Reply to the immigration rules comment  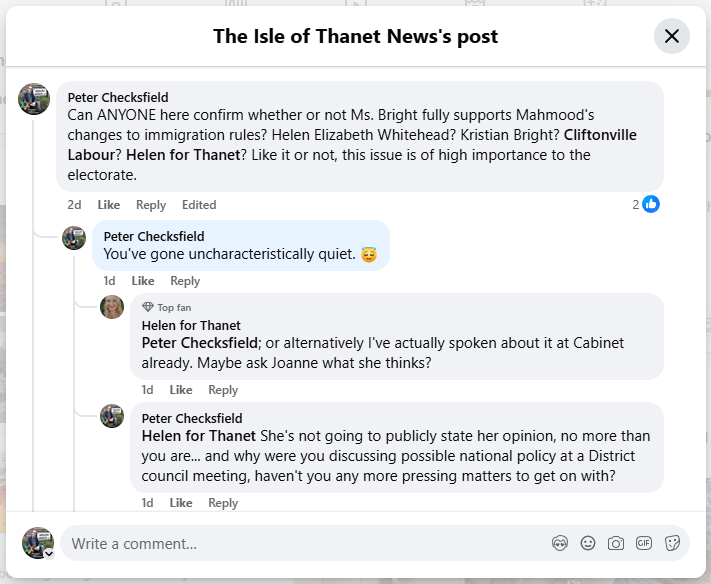coord(151,205)
